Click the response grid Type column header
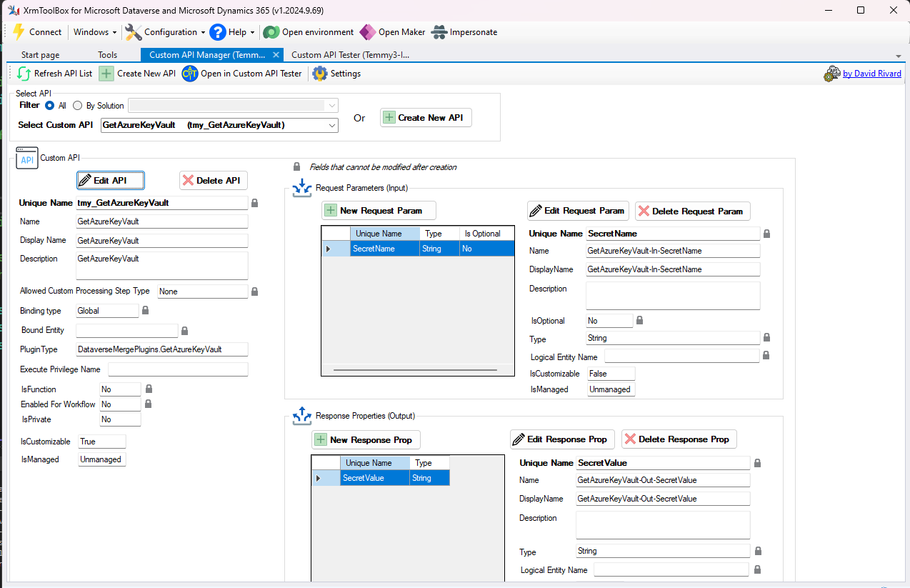910x588 pixels. [430, 463]
